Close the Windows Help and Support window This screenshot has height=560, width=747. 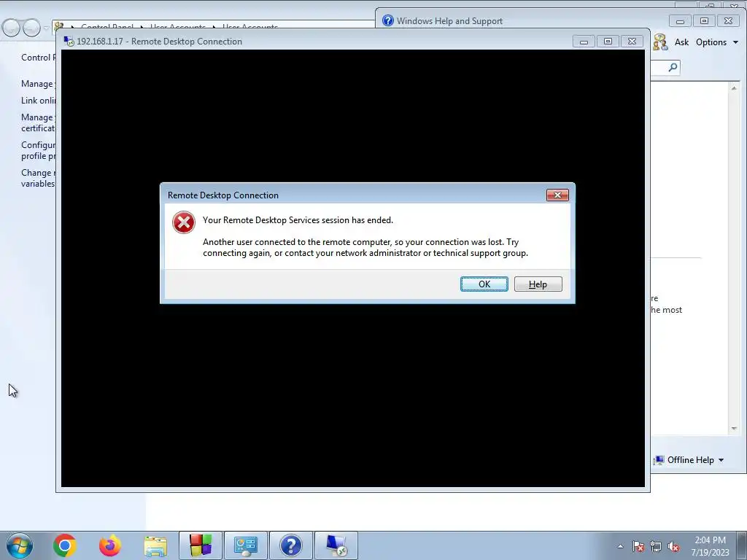(729, 21)
